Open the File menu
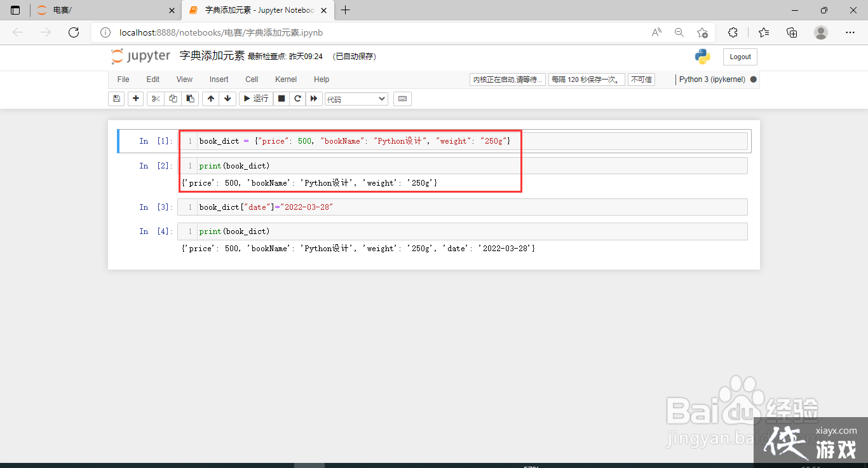 tap(123, 79)
